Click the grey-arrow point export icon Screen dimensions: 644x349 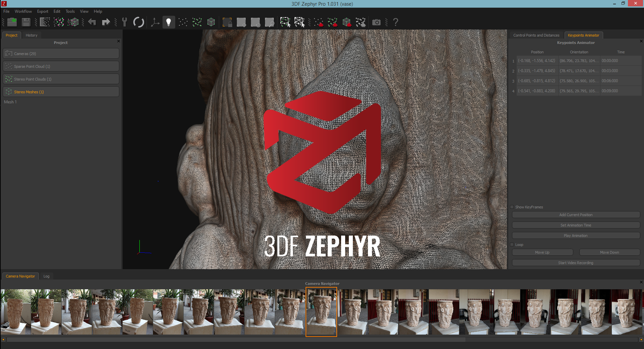361,22
